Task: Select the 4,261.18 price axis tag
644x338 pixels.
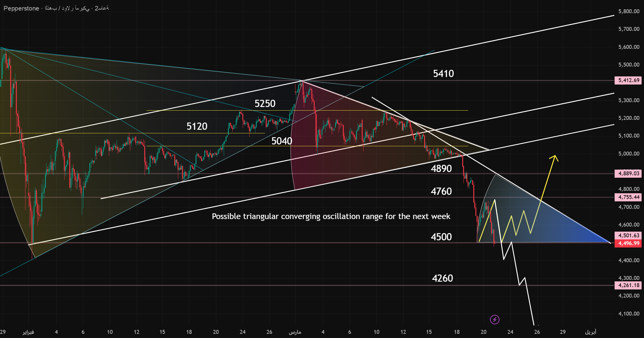Action: (629, 285)
